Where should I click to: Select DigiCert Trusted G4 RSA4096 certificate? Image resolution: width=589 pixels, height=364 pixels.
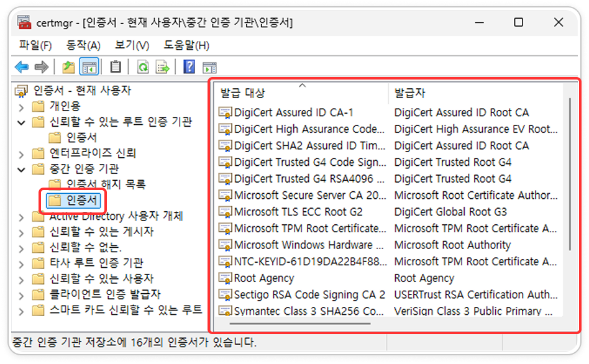[x=309, y=179]
